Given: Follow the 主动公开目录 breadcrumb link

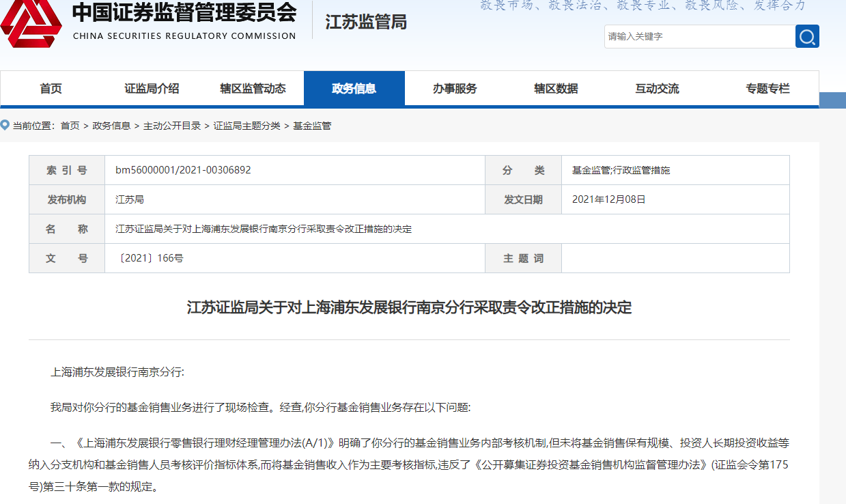Looking at the screenshot, I should point(172,126).
